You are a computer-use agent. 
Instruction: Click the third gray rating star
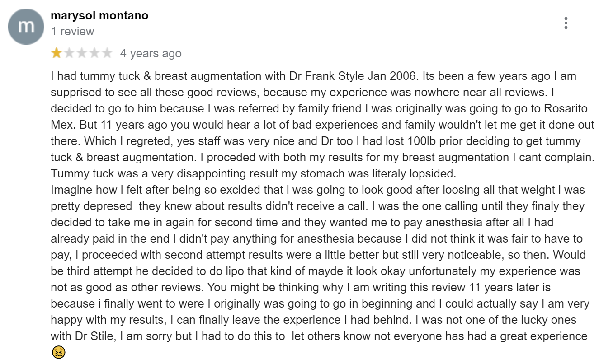click(82, 54)
